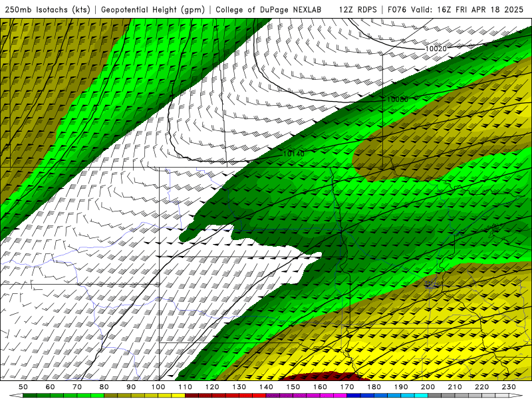
Task: Click the 'College of DuPage NEXLAB' label
Action: (x=269, y=9)
